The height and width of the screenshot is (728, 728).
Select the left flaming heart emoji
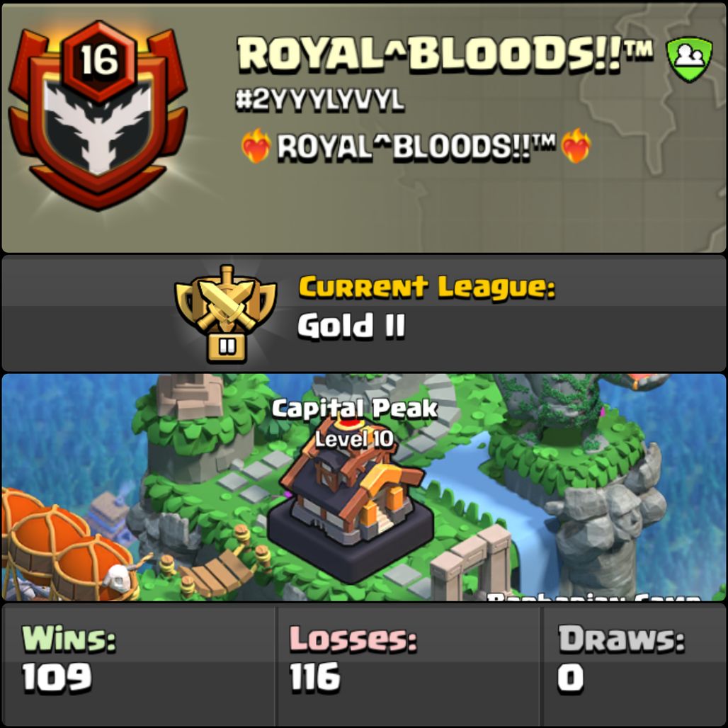[256, 147]
